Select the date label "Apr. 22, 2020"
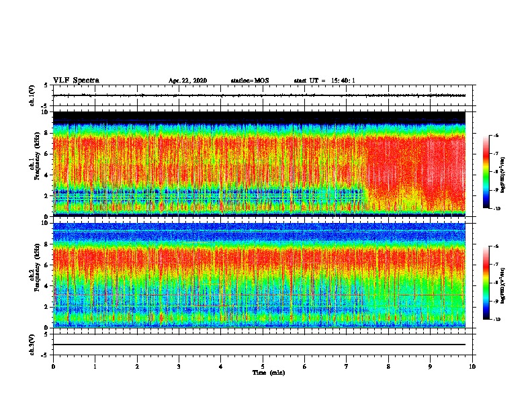 tap(187, 81)
